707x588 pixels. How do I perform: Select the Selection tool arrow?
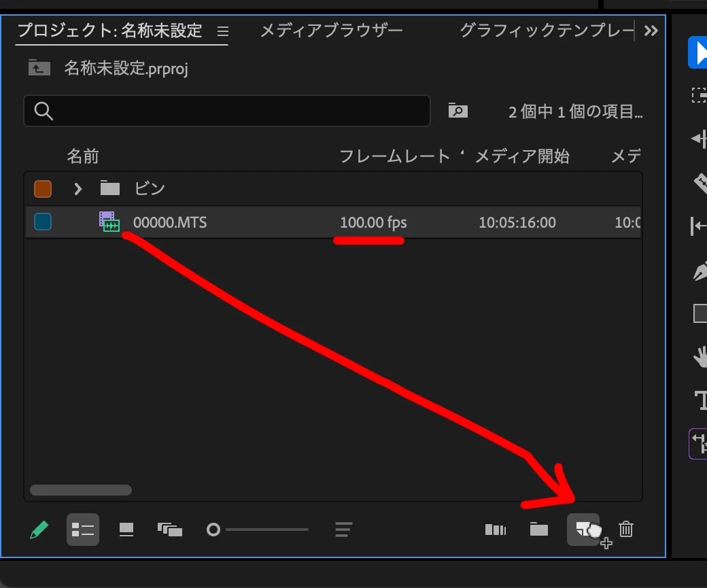pyautogui.click(x=698, y=52)
